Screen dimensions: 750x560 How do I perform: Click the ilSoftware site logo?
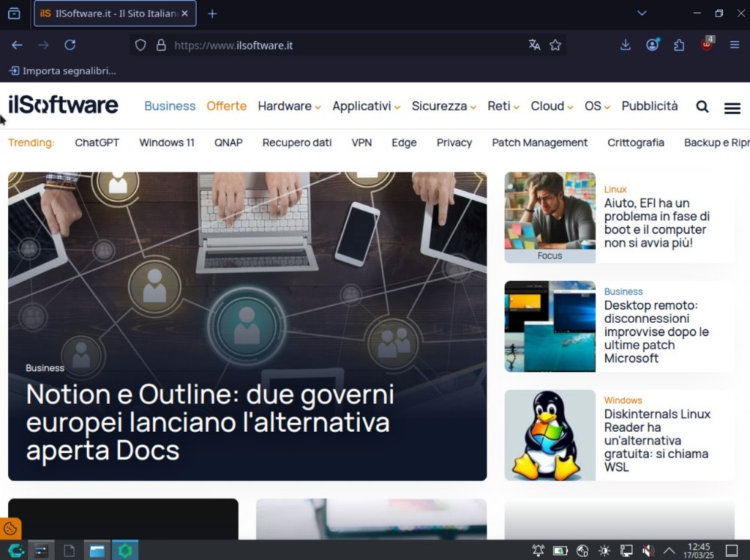63,105
